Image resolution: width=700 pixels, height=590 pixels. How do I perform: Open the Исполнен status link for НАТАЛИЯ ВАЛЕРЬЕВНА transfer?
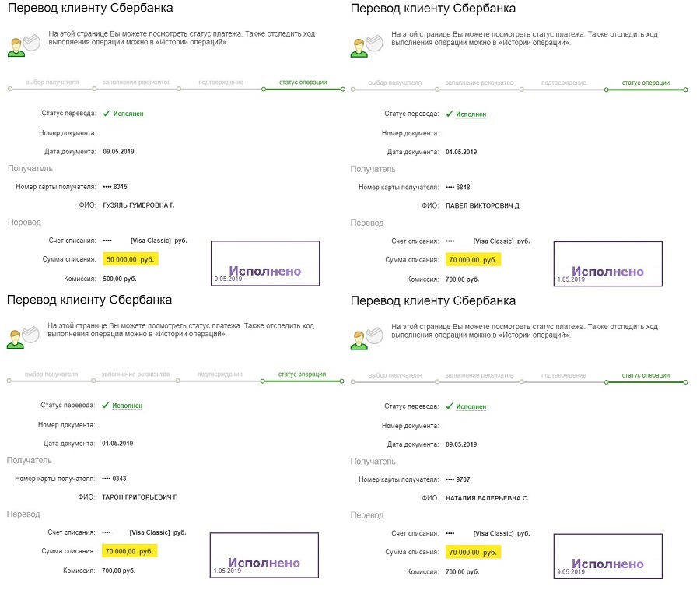tap(471, 406)
